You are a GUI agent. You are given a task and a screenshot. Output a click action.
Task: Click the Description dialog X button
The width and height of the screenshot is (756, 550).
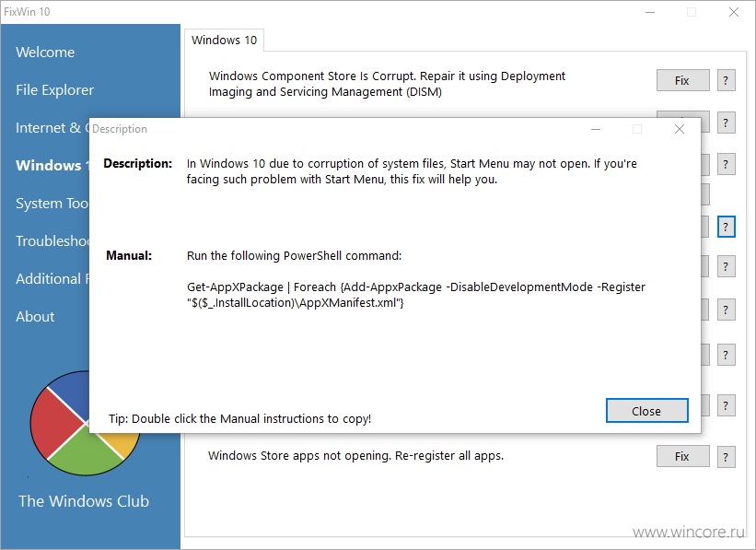pyautogui.click(x=680, y=129)
